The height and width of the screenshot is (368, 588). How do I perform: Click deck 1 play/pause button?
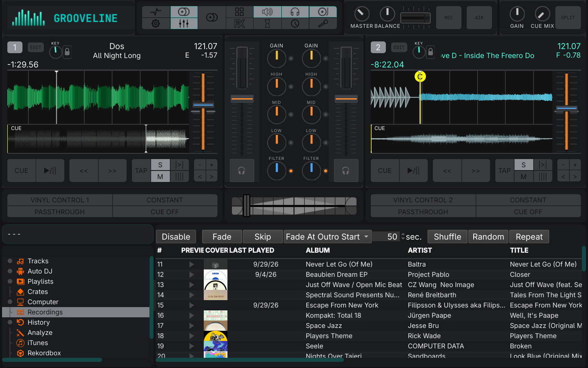[x=50, y=171]
